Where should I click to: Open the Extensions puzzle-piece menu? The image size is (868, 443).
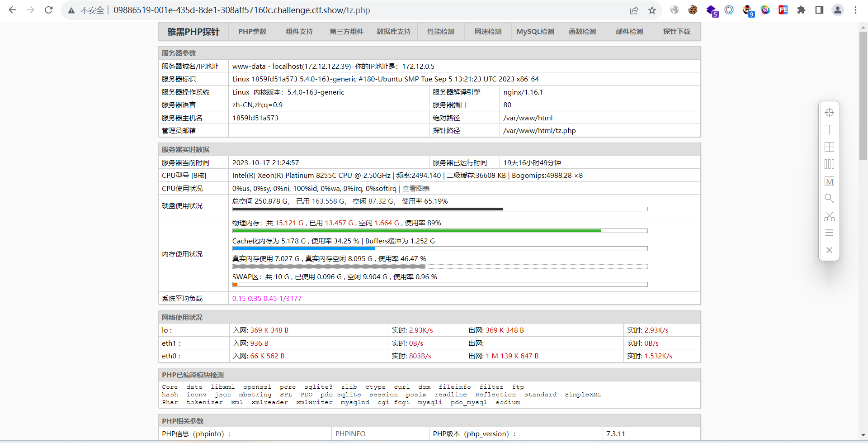coord(801,10)
